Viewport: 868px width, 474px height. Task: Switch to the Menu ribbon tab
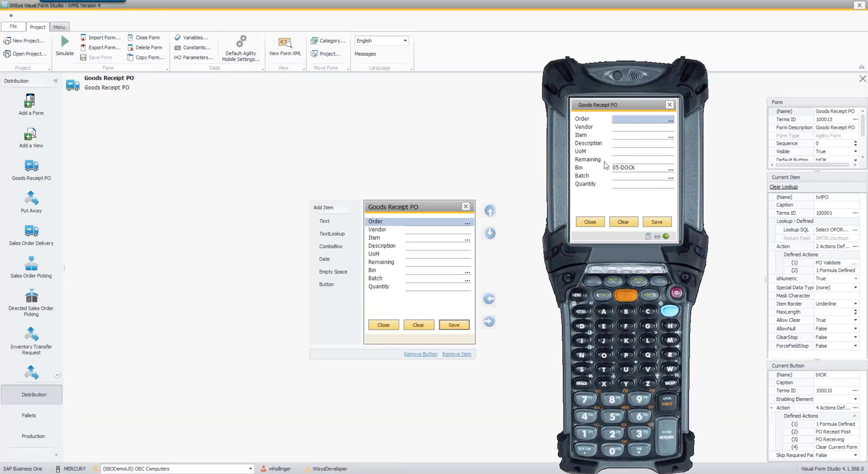click(x=59, y=27)
